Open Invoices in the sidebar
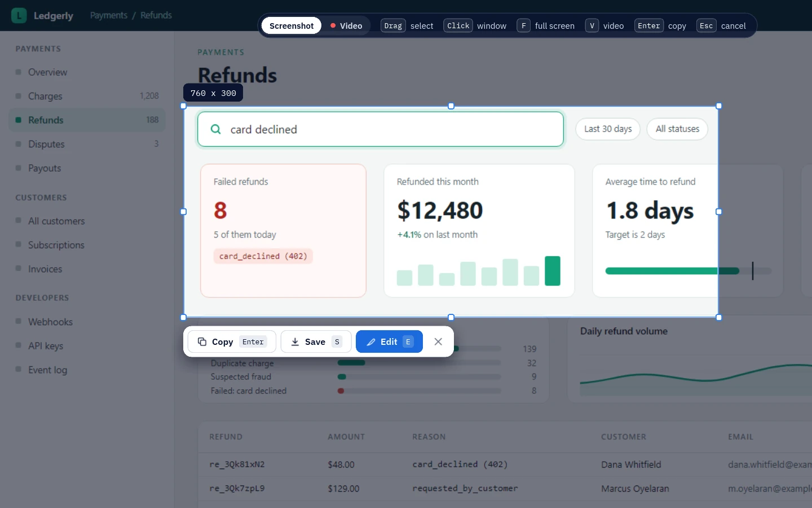The width and height of the screenshot is (812, 508). pos(87,269)
